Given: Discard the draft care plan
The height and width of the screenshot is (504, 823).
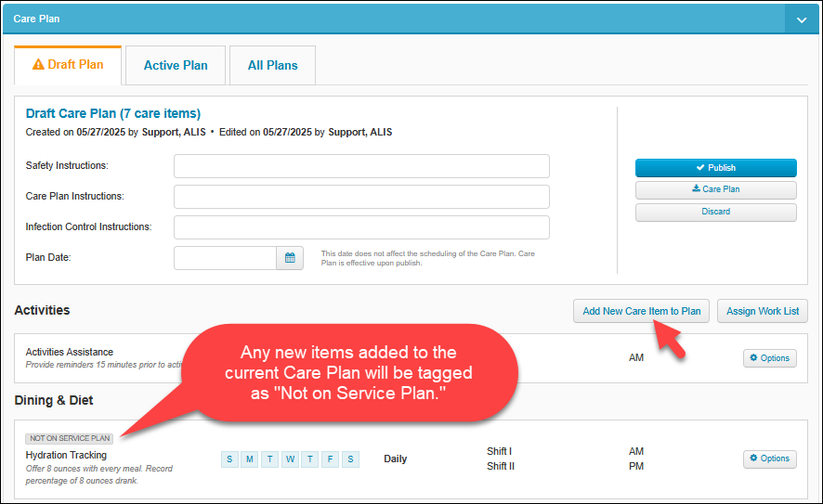Looking at the screenshot, I should (716, 212).
